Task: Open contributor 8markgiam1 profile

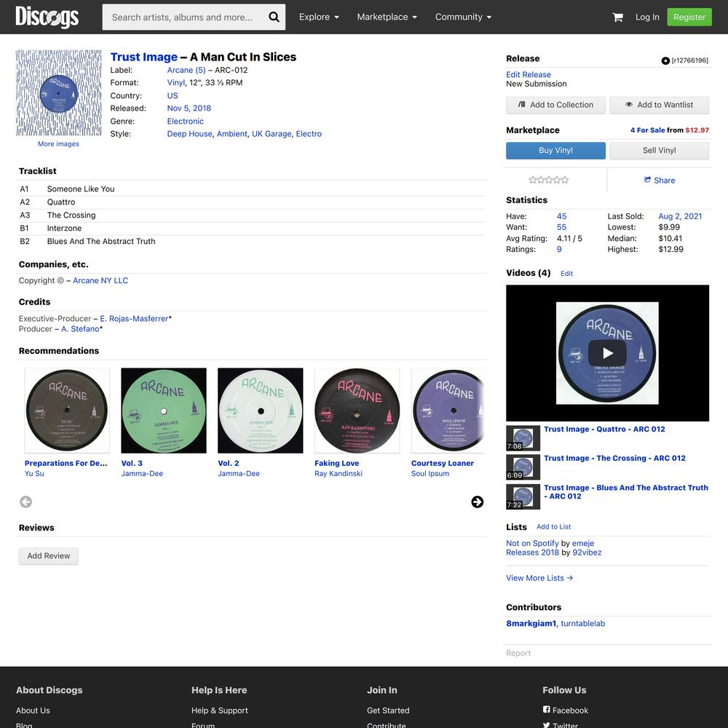Action: pos(531,624)
